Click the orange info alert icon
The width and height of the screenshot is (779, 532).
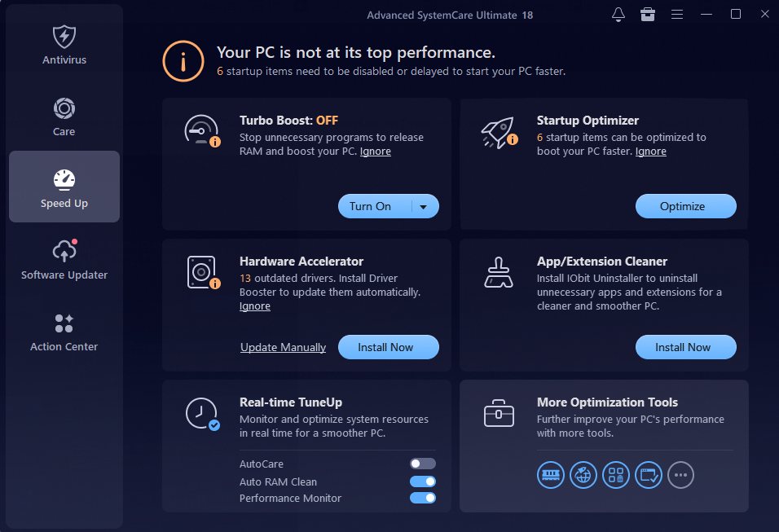click(183, 62)
